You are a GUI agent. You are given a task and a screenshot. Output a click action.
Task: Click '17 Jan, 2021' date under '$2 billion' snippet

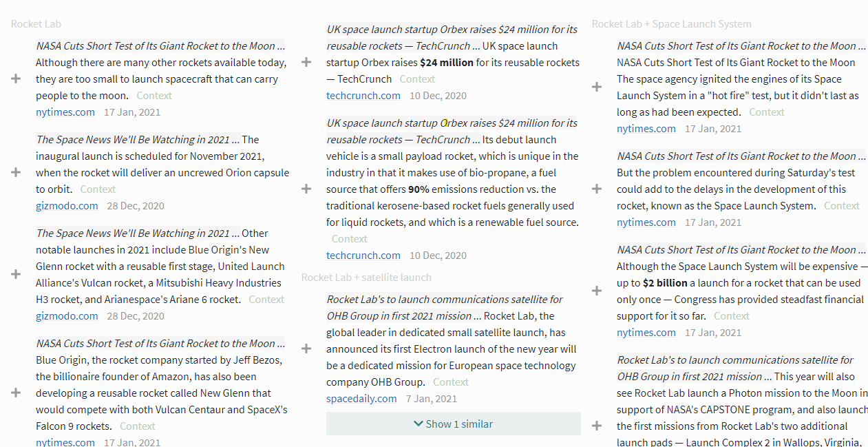tap(713, 333)
